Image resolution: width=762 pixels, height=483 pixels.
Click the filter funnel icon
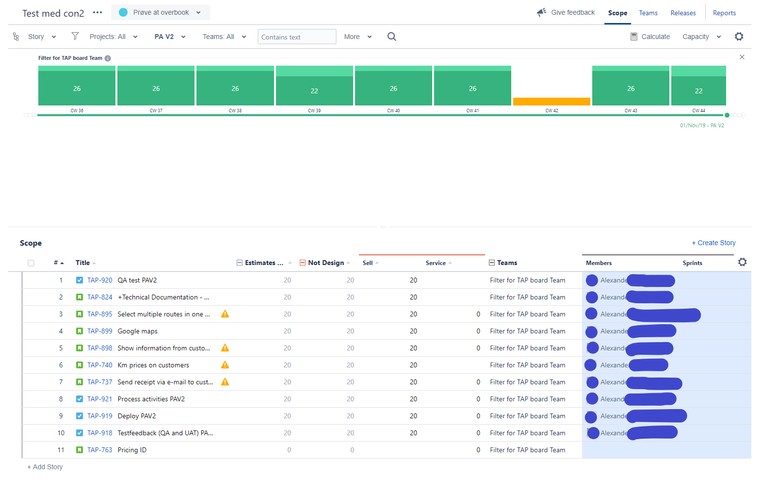pos(75,37)
